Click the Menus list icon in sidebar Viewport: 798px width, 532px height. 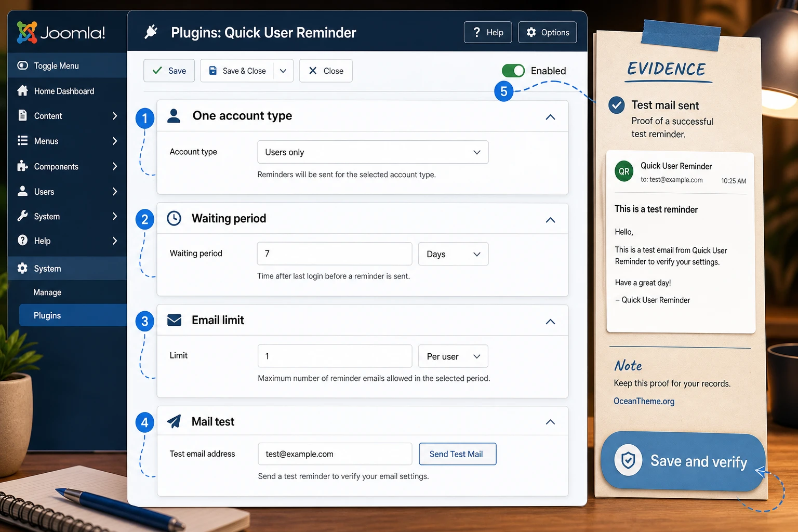coord(22,141)
